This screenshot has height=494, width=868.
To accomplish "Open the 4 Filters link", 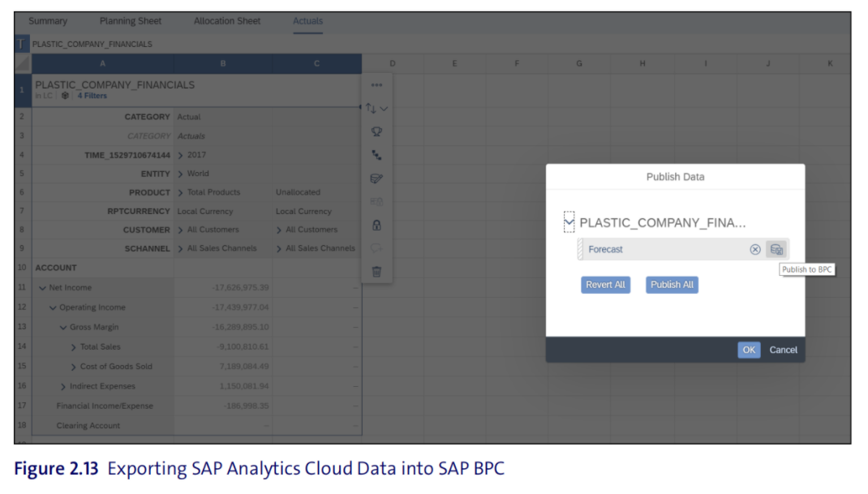I will tap(92, 96).
